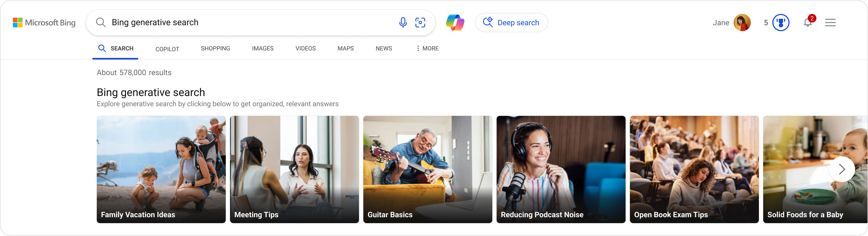
Task: Switch to the NEWS tab
Action: coord(383,49)
